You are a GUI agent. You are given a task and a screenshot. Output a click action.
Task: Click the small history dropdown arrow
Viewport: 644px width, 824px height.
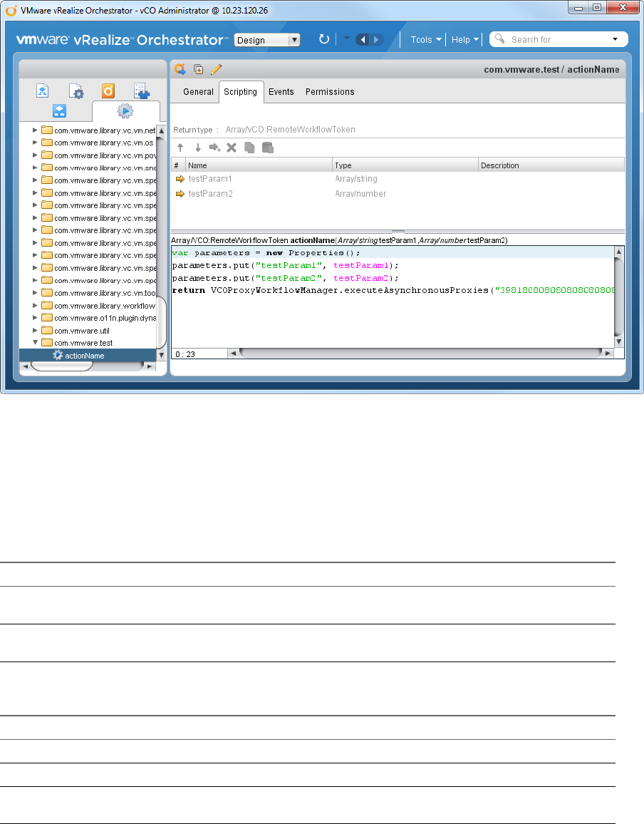[x=347, y=38]
